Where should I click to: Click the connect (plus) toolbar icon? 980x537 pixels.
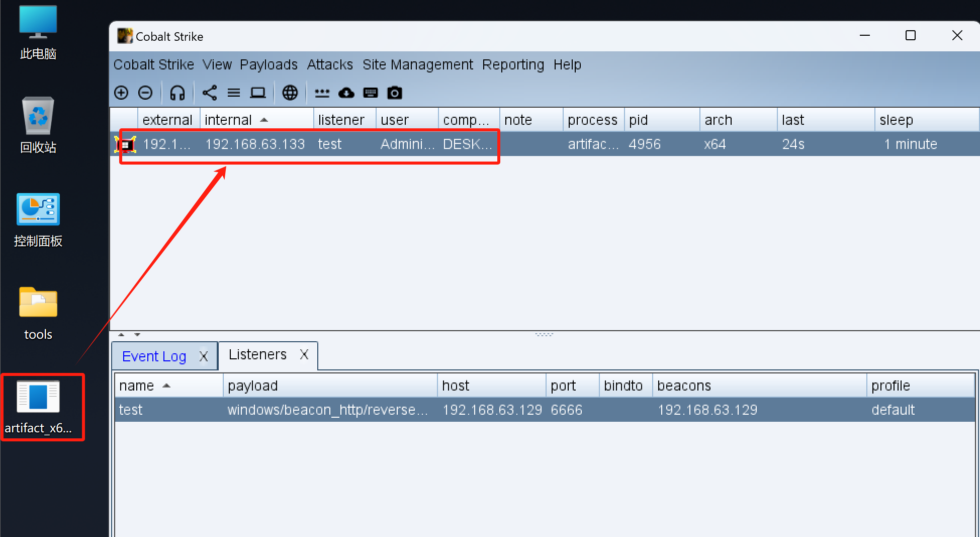pos(121,93)
